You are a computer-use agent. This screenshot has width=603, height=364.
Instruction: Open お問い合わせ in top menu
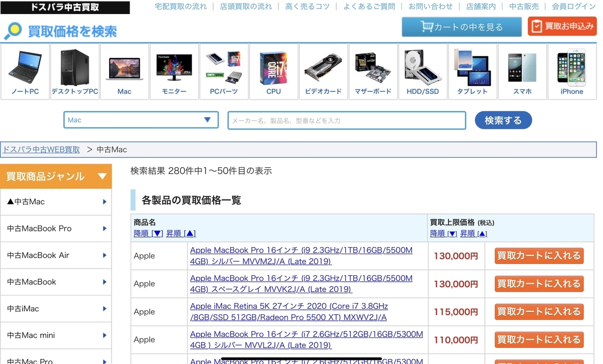tap(431, 7)
